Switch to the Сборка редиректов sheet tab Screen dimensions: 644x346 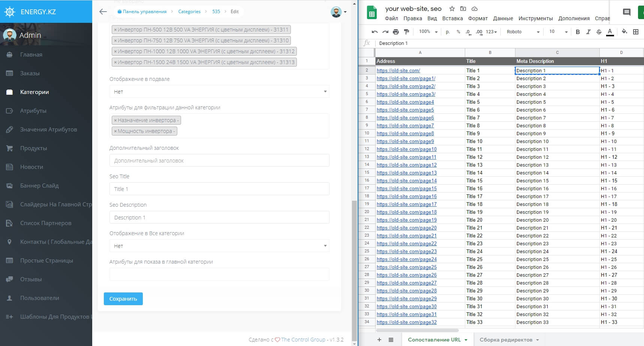506,340
